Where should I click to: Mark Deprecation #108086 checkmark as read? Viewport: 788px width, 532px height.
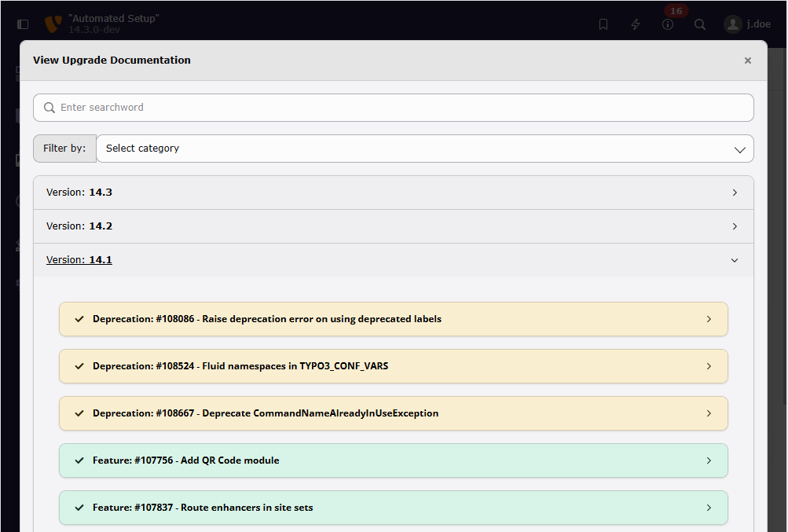79,319
